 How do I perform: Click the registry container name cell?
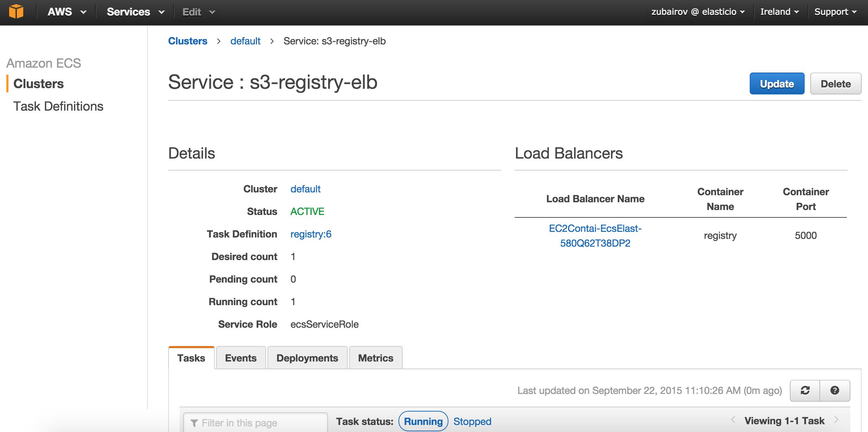(720, 236)
